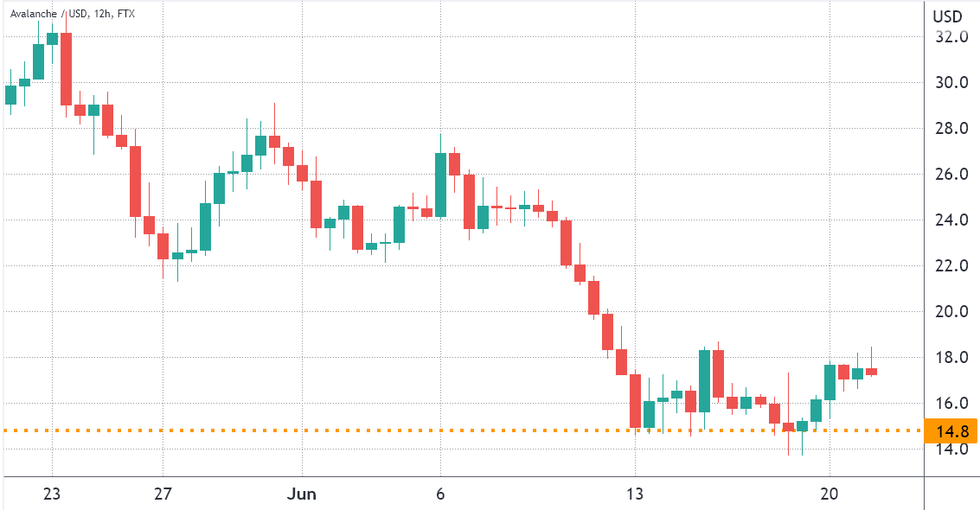Viewport: 980px width, 510px height.
Task: Click the 28.0 price axis label
Action: 951,129
